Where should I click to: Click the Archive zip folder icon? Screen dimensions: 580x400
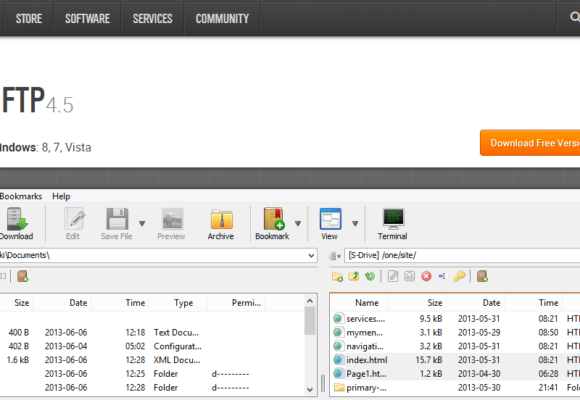coord(222,219)
